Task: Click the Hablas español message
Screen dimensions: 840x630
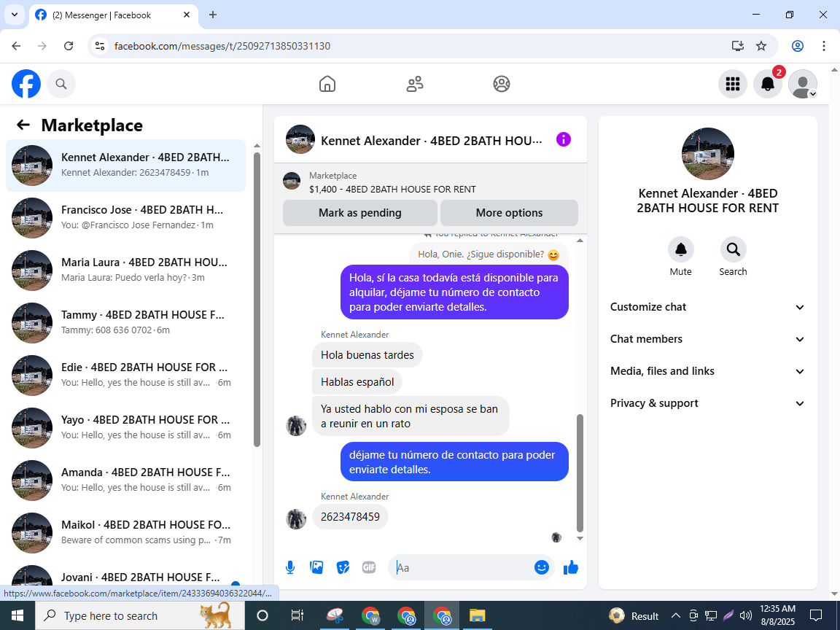Action: (x=357, y=382)
